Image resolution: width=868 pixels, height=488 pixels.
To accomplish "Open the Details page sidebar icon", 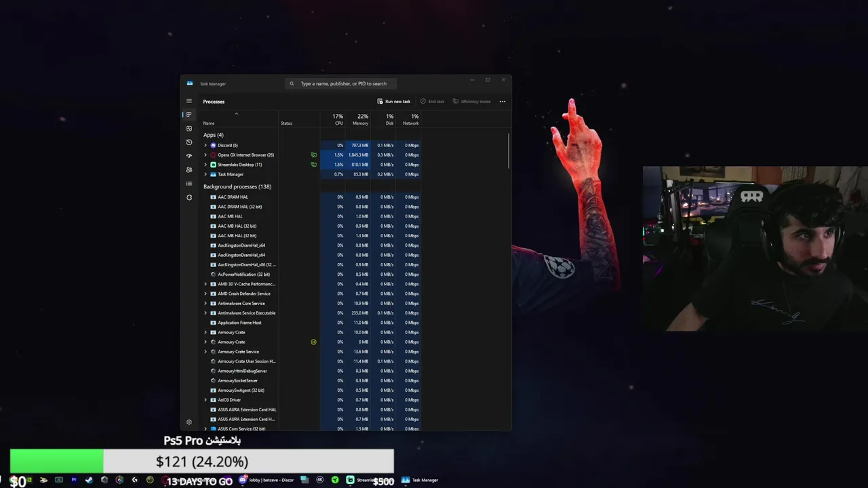I will [189, 184].
